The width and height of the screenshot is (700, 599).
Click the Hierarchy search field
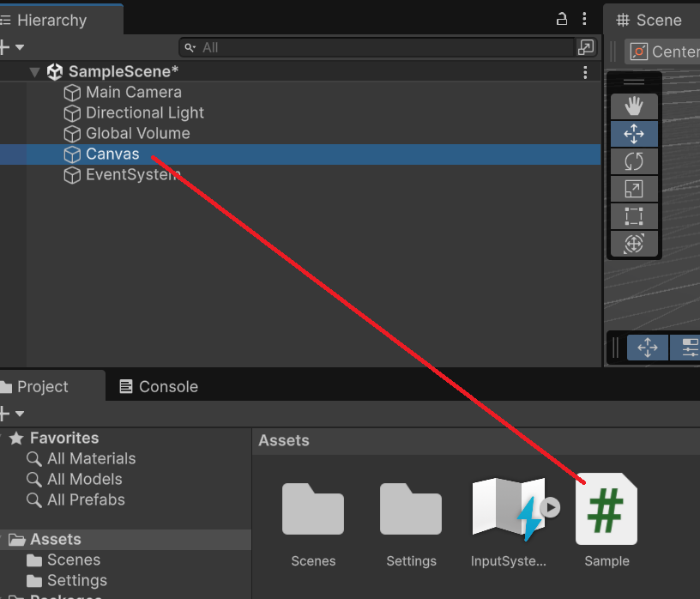(377, 48)
